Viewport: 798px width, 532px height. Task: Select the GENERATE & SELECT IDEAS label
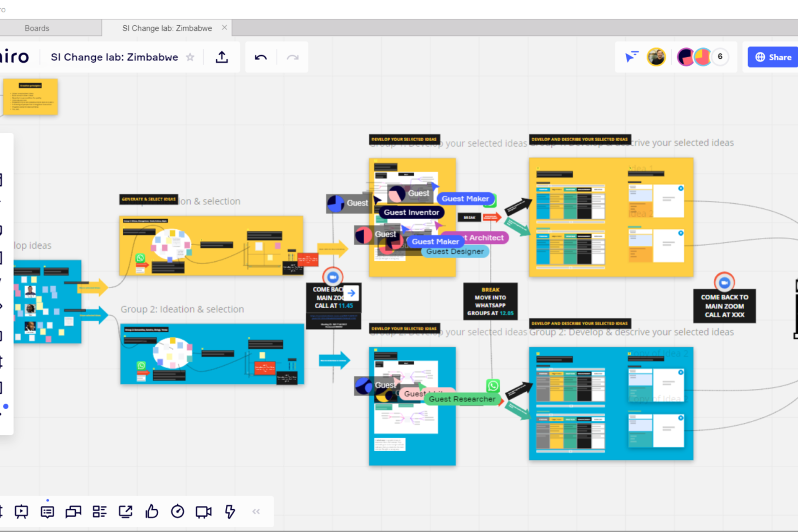click(x=148, y=199)
